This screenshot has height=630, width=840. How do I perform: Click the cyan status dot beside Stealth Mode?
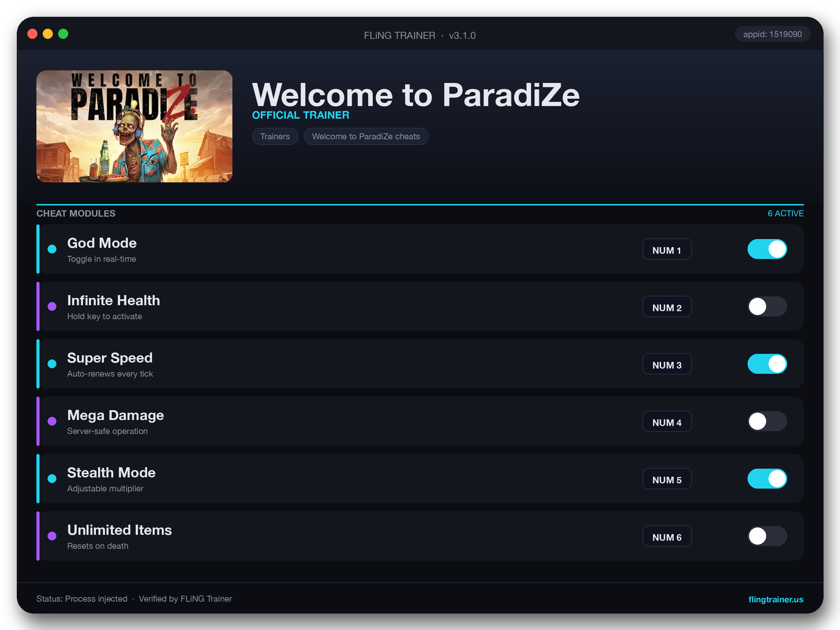[52, 478]
